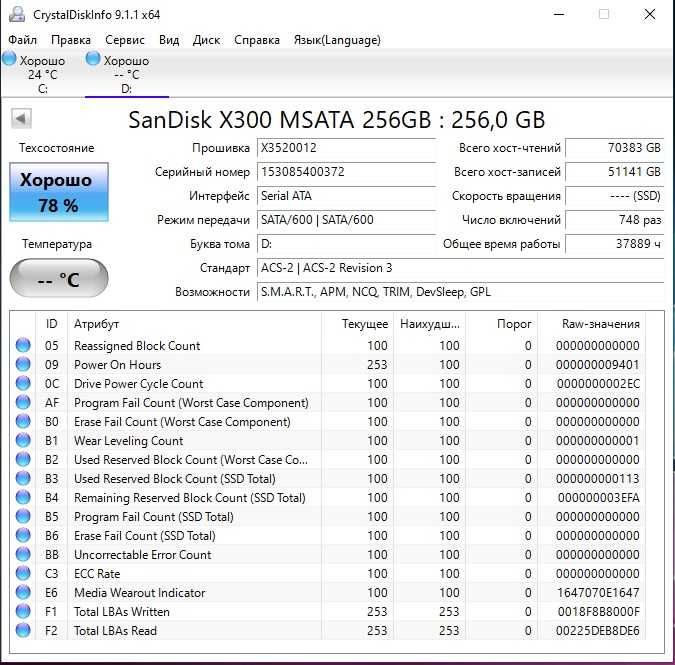Click the drive letter field D:
The height and width of the screenshot is (665, 675).
347,244
